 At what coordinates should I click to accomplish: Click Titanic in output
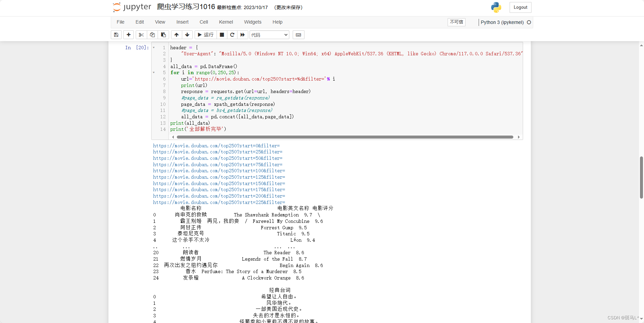287,234
